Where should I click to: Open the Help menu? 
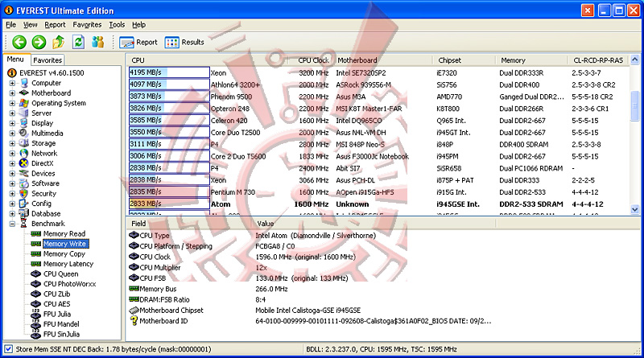[138, 25]
